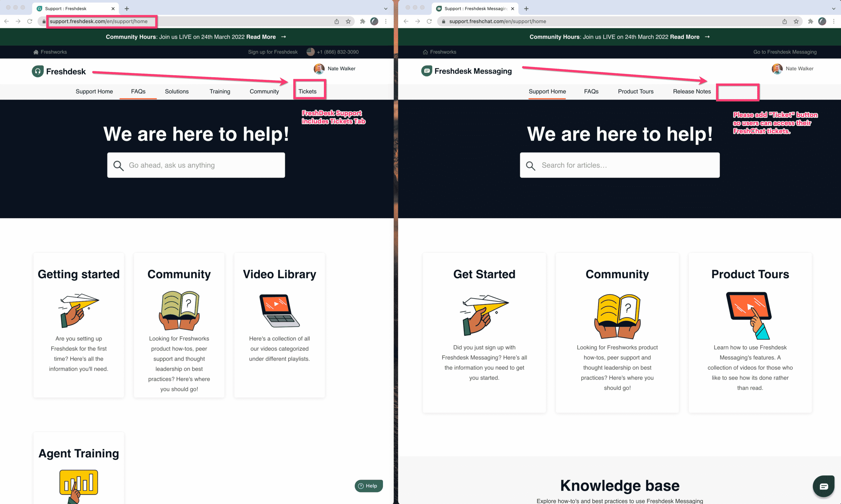Open the chat widget in Messaging window

[x=823, y=486]
